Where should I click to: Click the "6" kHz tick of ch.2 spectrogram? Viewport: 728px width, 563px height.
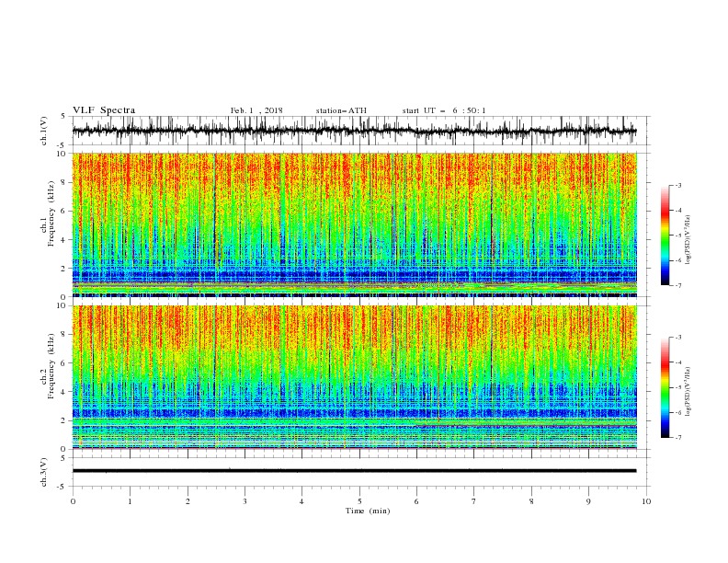65,363
